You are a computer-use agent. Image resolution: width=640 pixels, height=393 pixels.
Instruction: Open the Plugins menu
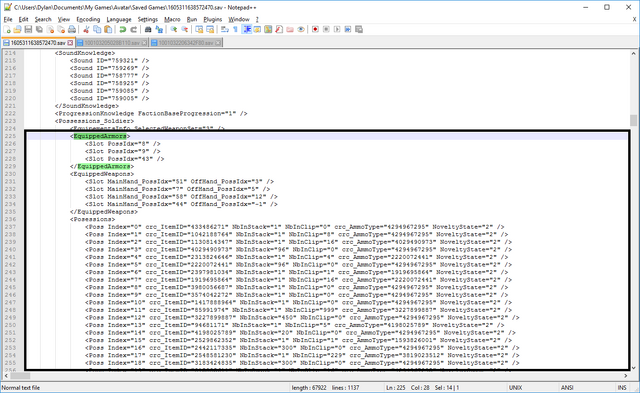tap(213, 19)
